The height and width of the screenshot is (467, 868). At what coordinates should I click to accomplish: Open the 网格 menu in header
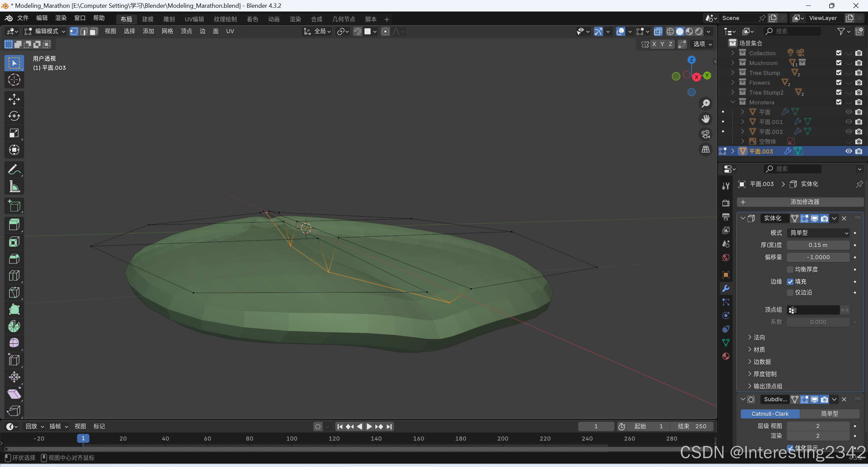click(x=167, y=31)
